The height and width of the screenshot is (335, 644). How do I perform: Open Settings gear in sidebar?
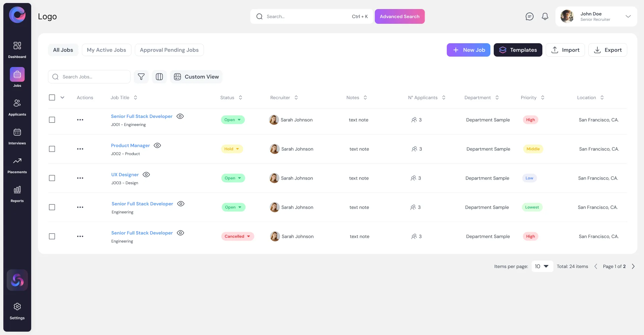click(x=17, y=307)
